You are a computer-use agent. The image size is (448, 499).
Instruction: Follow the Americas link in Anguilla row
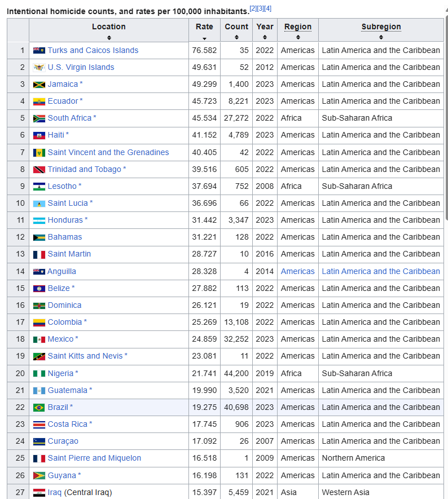[x=297, y=271]
